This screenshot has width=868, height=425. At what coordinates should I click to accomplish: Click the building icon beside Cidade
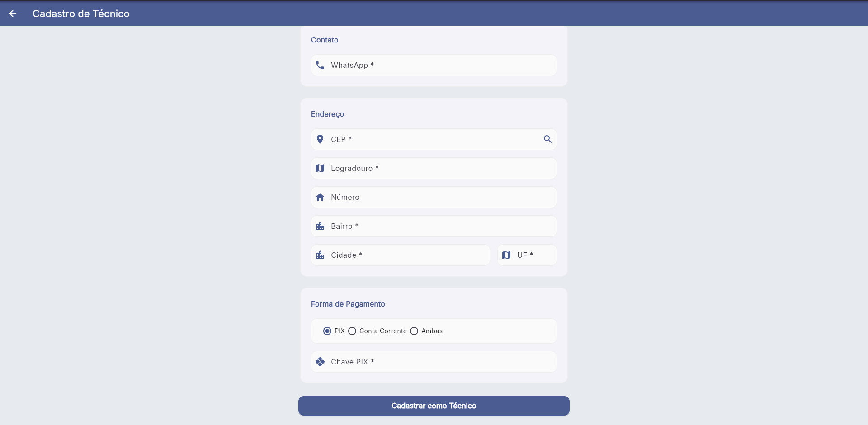[320, 255]
